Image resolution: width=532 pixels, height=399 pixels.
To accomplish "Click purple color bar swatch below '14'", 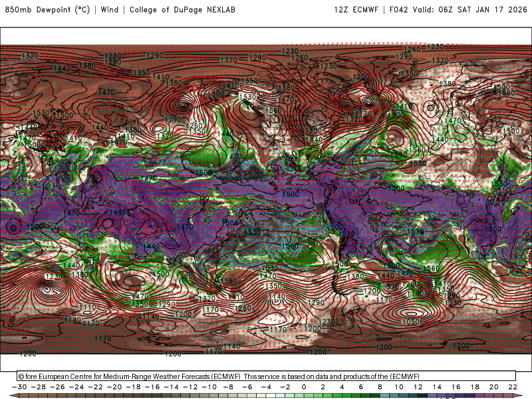I will coord(442,396).
